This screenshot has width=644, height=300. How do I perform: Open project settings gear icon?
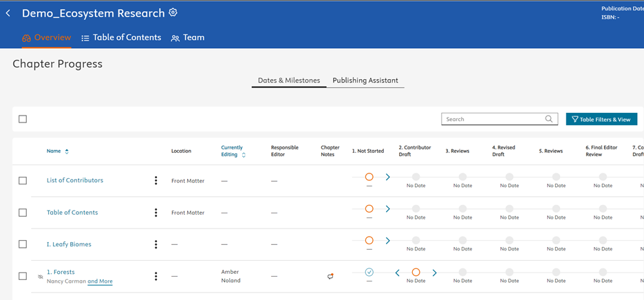(173, 13)
